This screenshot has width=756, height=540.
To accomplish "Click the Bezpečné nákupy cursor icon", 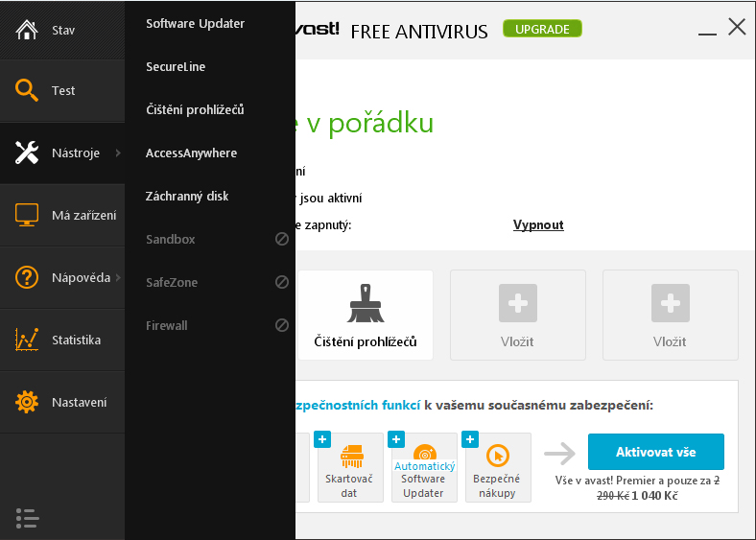I will 498,456.
